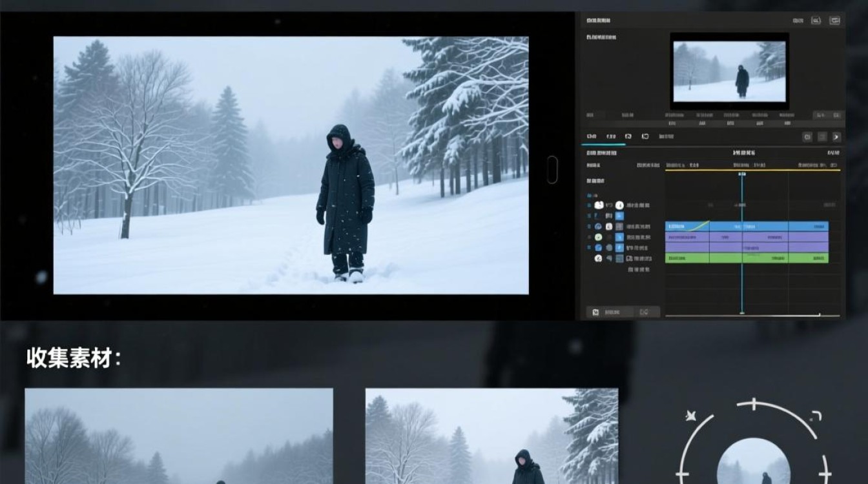Click the rightmost icon in the editor panel's top-right corner
The height and width of the screenshot is (484, 868).
(835, 21)
